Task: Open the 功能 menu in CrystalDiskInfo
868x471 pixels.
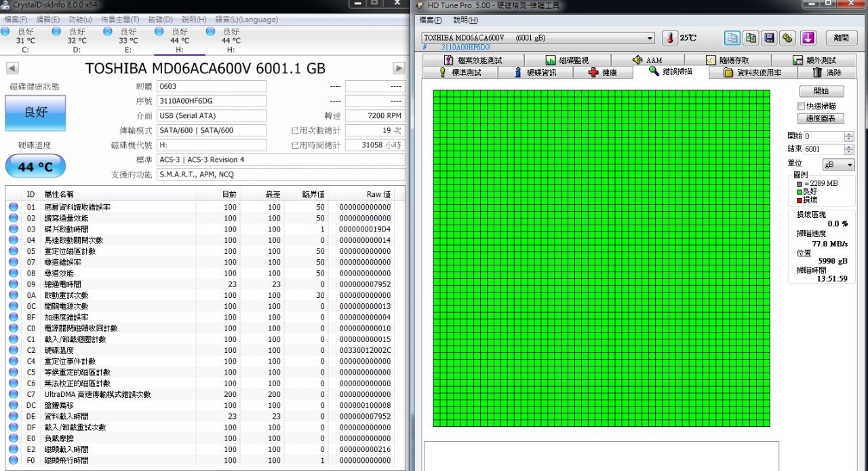Action: click(80, 20)
